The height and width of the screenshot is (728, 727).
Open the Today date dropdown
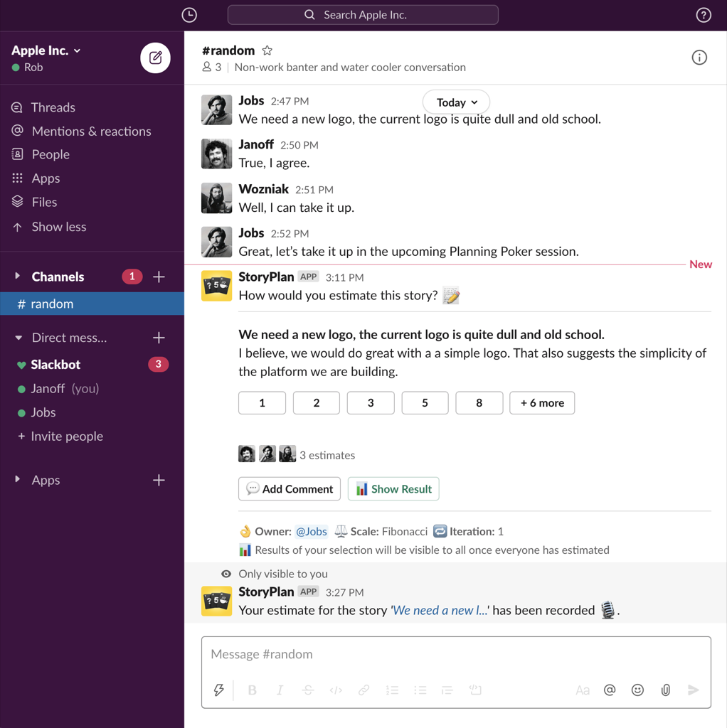(x=456, y=102)
